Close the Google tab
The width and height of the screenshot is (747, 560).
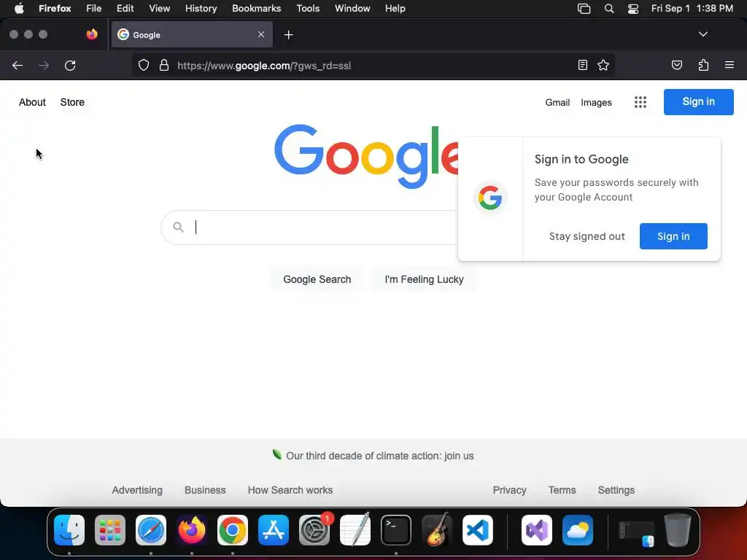(x=261, y=34)
